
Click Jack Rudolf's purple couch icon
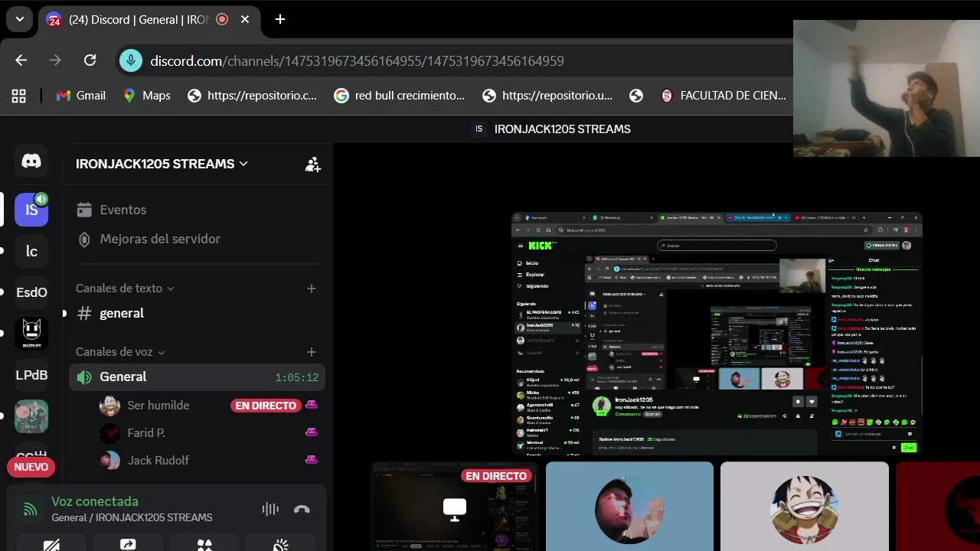coord(312,460)
